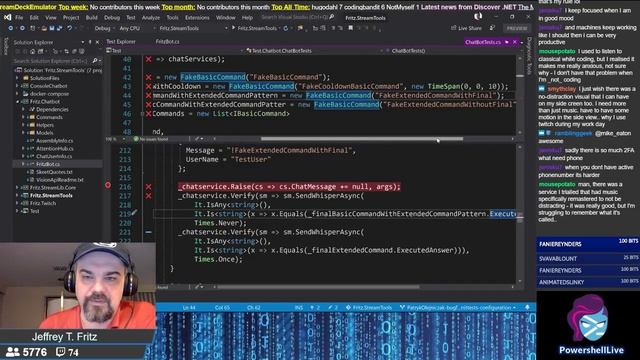
Task: Expand the Commands folder
Action: [x=23, y=117]
